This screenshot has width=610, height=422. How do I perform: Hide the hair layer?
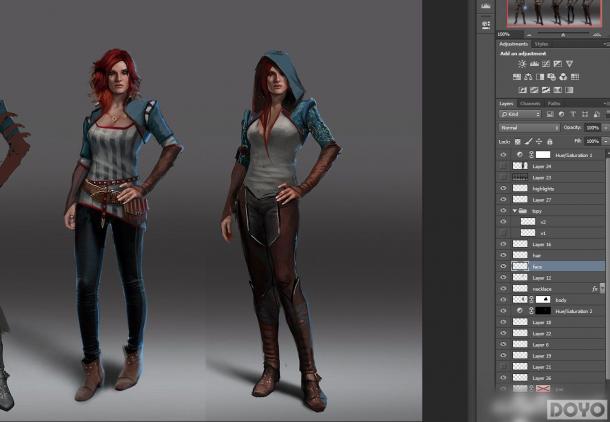coord(503,255)
